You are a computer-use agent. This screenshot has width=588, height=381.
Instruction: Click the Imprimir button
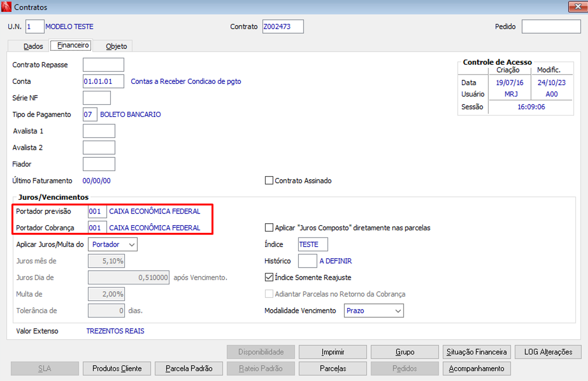point(333,352)
